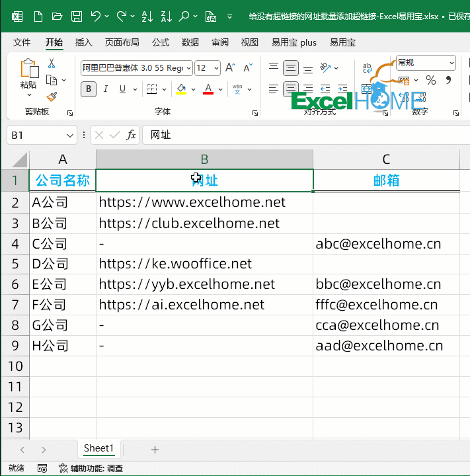
Task: Switch to the 公式 tab
Action: (161, 42)
